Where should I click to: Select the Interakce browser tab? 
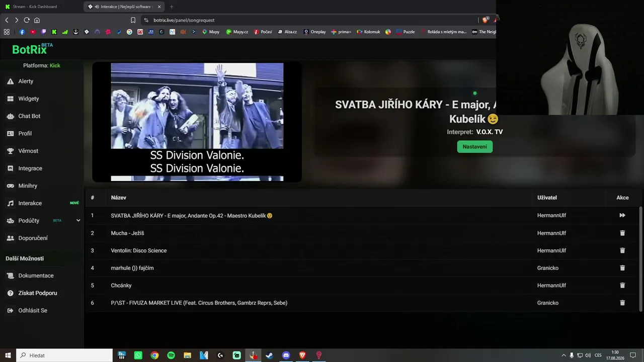tap(123, 7)
